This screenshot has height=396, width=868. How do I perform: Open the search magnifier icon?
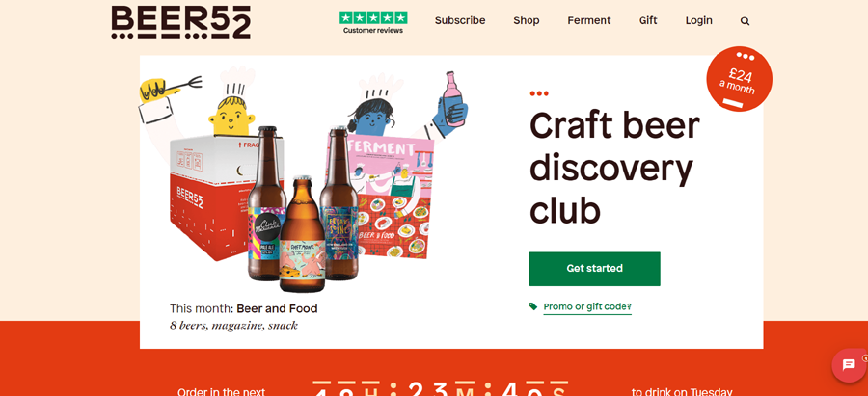point(745,21)
